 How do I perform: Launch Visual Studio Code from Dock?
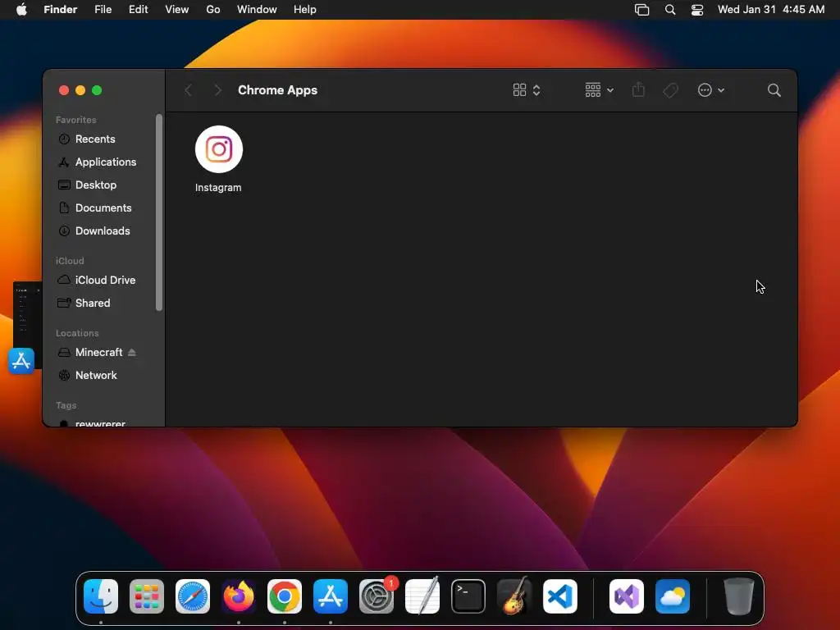(560, 596)
